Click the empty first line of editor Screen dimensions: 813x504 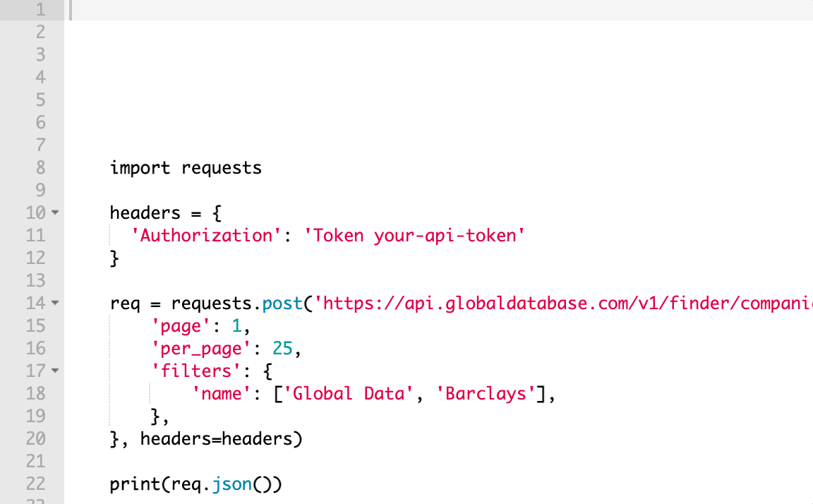(x=440, y=10)
